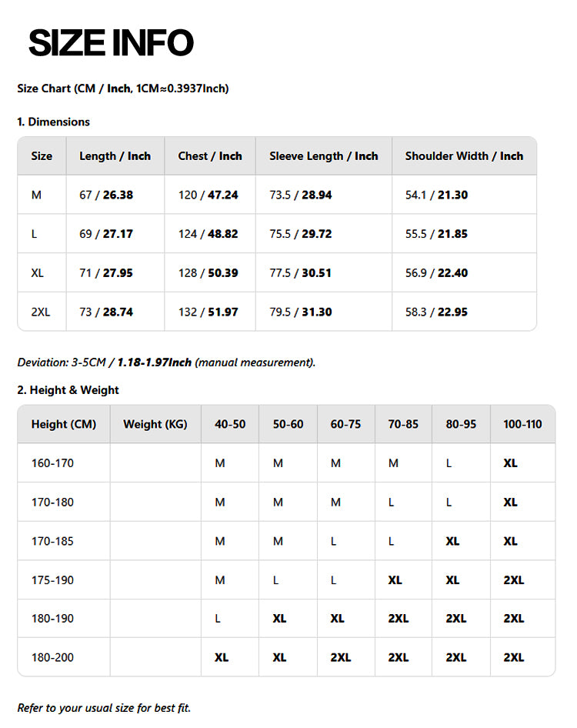The height and width of the screenshot is (728, 577).
Task: Click the 'Weight (KG)' column header
Action: (x=155, y=425)
